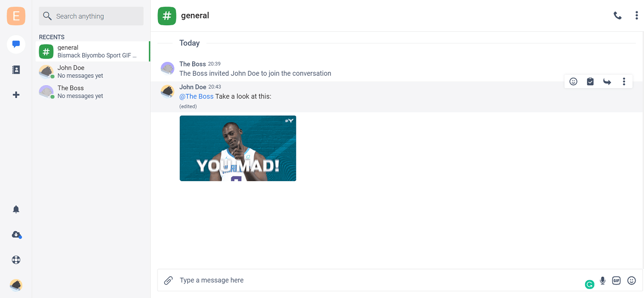
Task: Open John Doe conversation in Recents
Action: [92, 72]
